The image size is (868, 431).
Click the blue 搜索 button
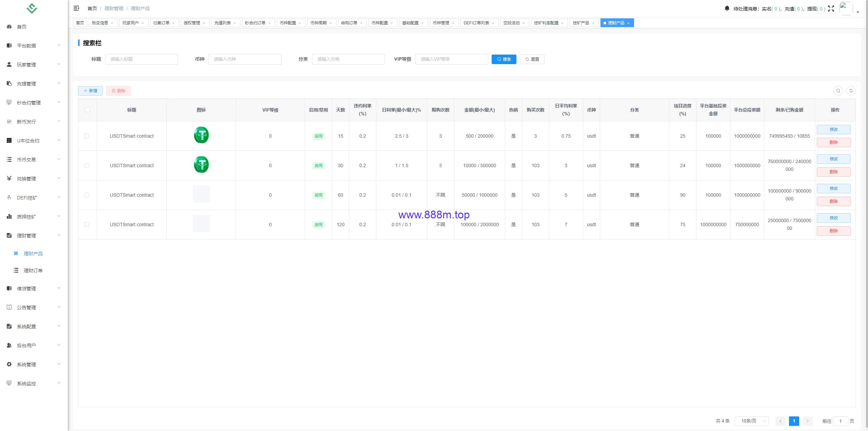point(504,59)
